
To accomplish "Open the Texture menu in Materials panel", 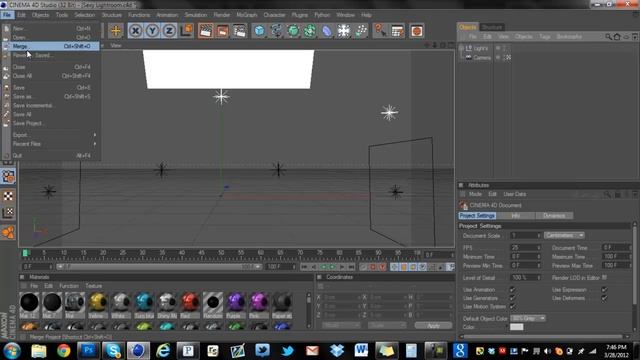I will tap(93, 286).
